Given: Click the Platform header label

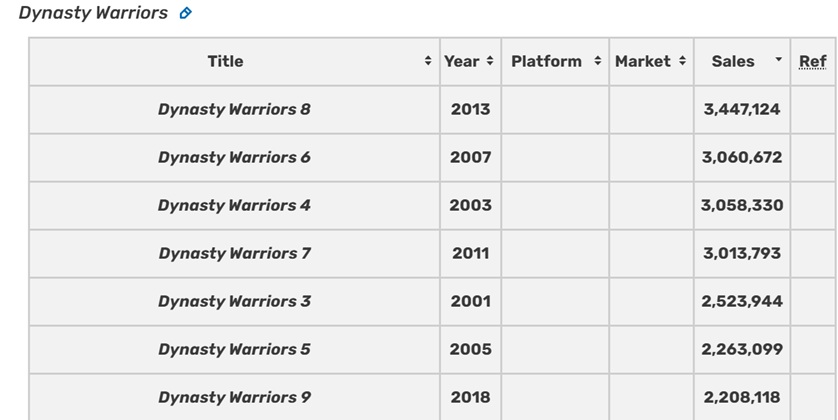Looking at the screenshot, I should tap(546, 61).
